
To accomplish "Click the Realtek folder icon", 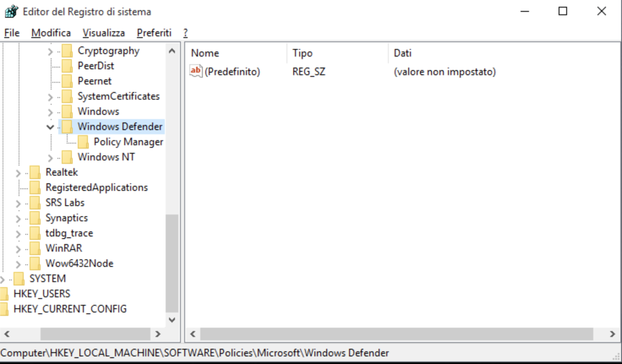I will click(35, 173).
